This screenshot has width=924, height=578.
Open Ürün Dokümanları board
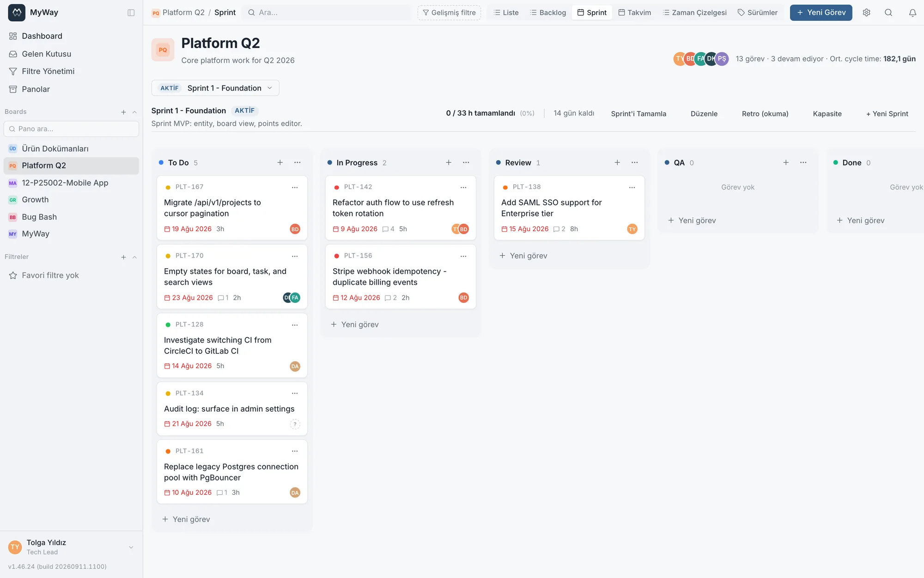coord(71,148)
